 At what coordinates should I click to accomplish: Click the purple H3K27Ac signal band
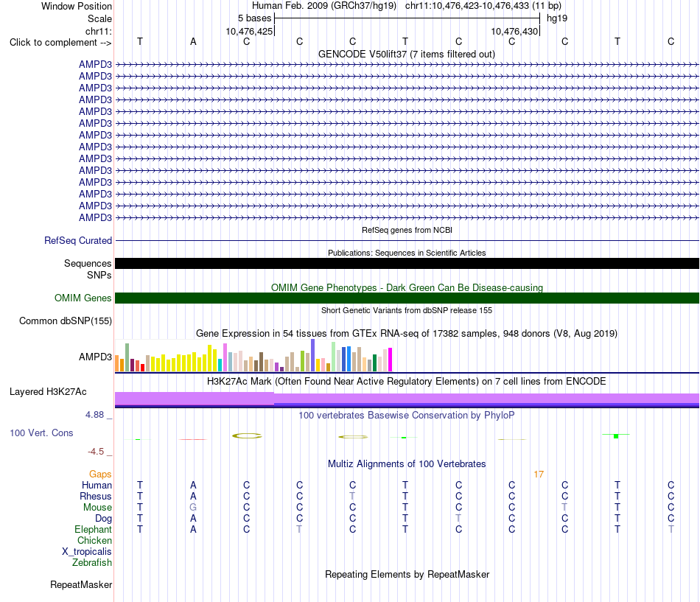pyautogui.click(x=407, y=399)
